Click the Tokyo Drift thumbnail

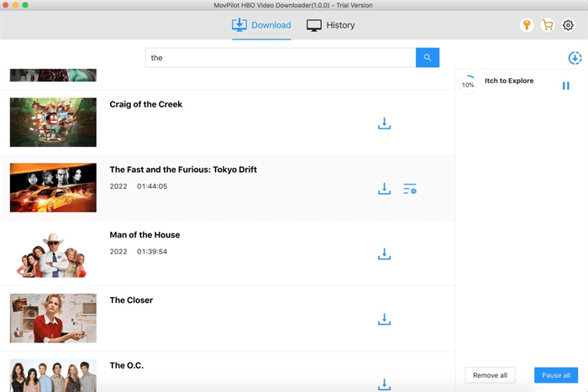[x=53, y=187]
